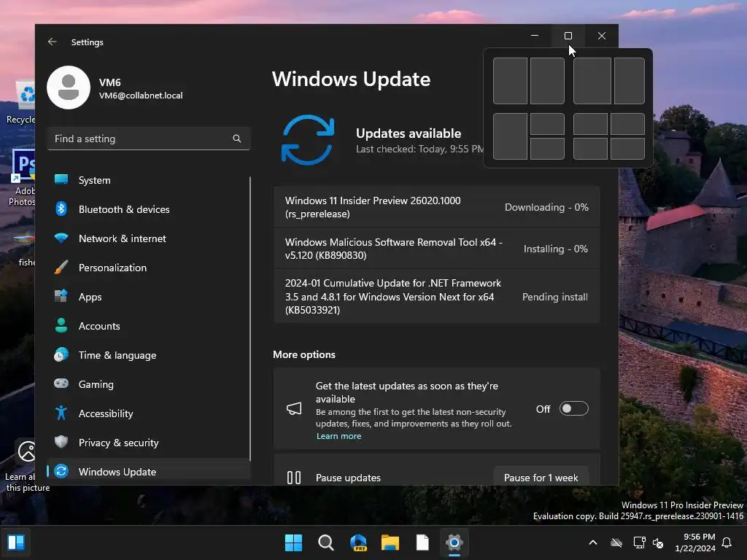This screenshot has height=560, width=747.
Task: Snap window to bottom-left quadrant of four-zone layout
Action: [591, 149]
